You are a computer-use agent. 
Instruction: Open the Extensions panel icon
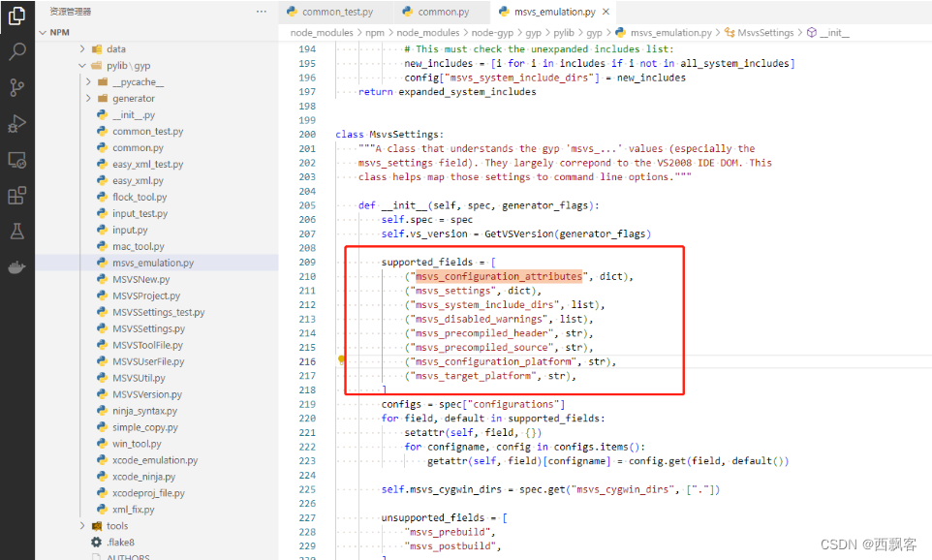point(16,196)
